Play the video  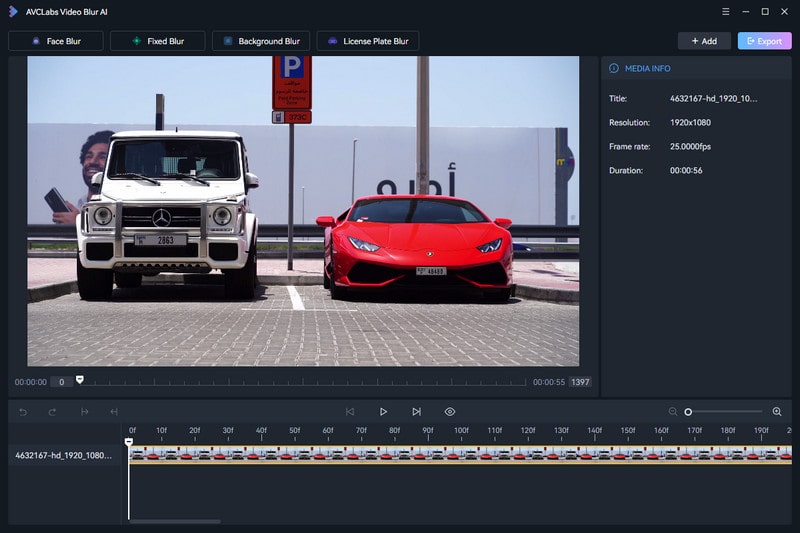pyautogui.click(x=383, y=412)
